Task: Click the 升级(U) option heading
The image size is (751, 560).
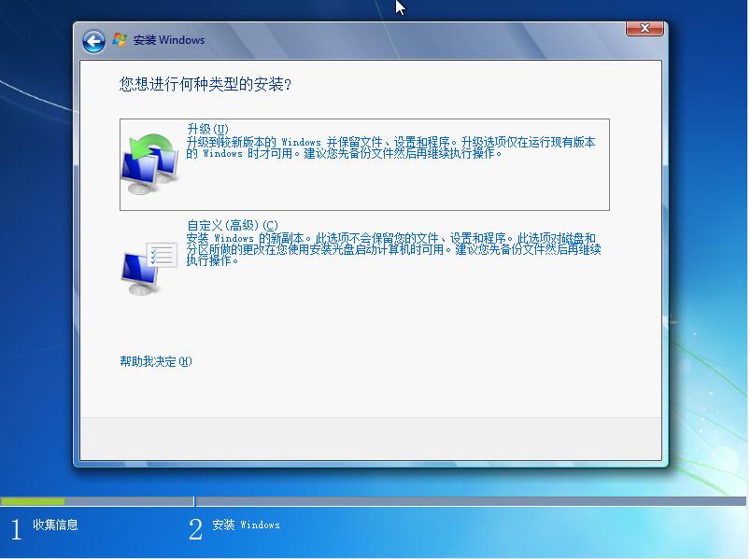Action: click(x=205, y=128)
